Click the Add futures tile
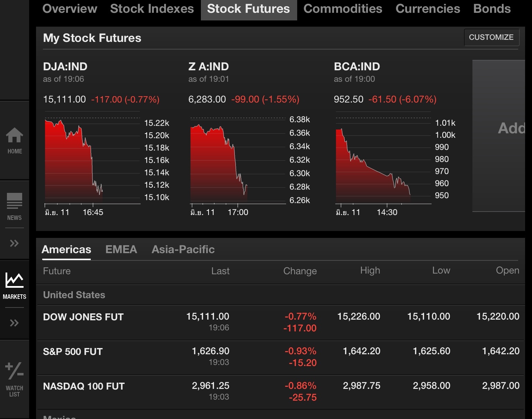This screenshot has height=419, width=532. click(499, 136)
